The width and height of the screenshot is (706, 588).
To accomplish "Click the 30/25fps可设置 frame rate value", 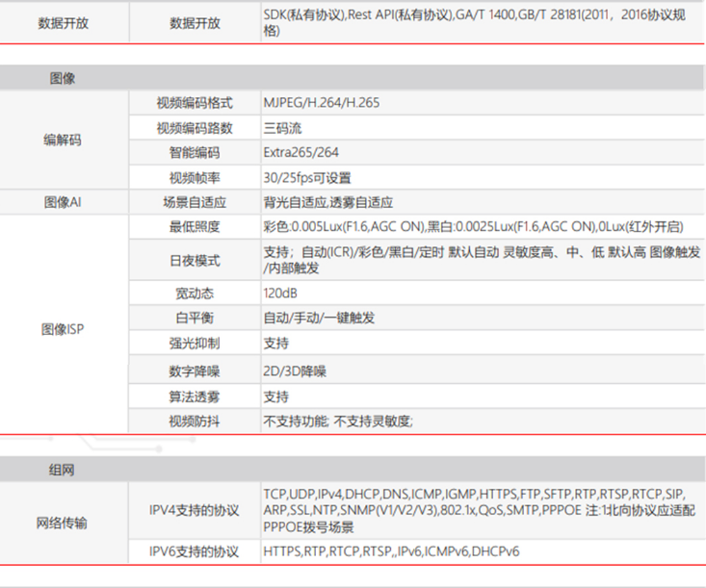I will [307, 177].
